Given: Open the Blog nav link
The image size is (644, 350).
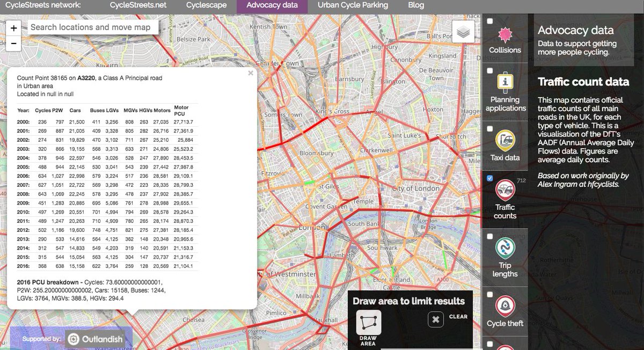Looking at the screenshot, I should 416,5.
